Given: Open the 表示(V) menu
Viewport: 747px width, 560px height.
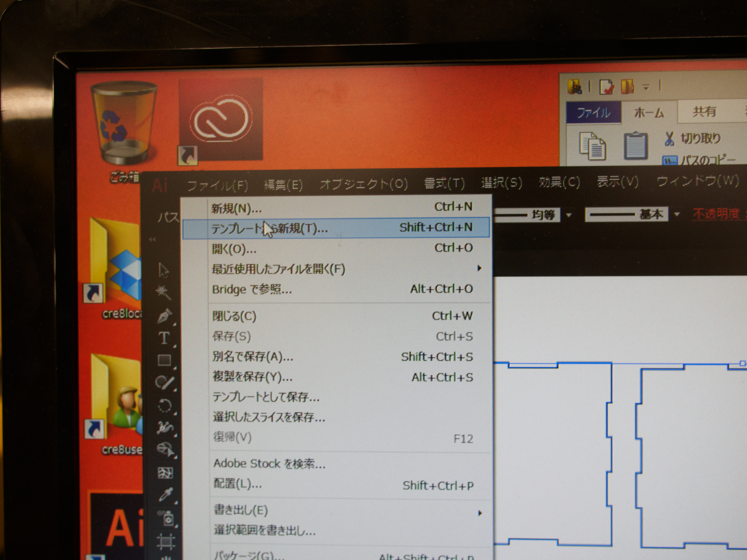Looking at the screenshot, I should point(617,182).
